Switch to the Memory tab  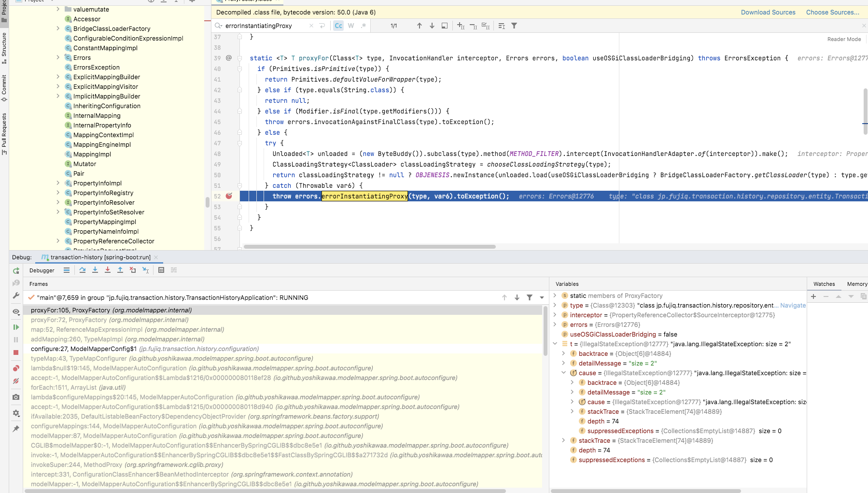pos(856,284)
